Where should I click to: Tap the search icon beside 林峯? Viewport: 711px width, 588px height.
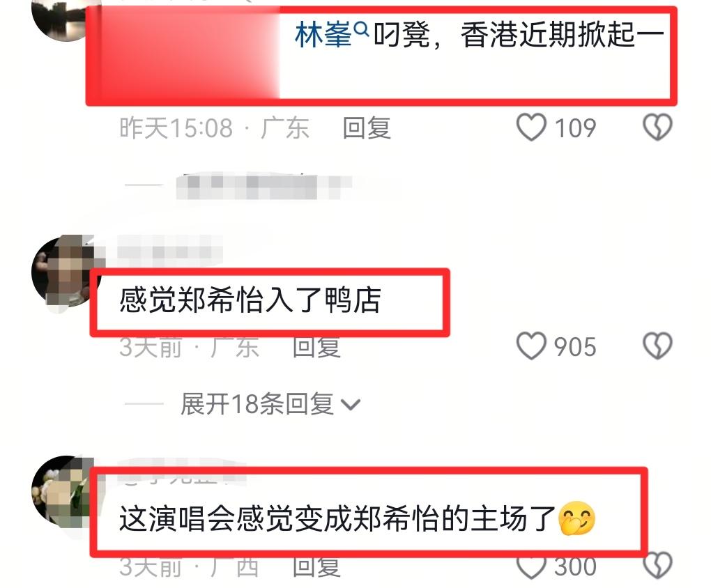point(361,30)
